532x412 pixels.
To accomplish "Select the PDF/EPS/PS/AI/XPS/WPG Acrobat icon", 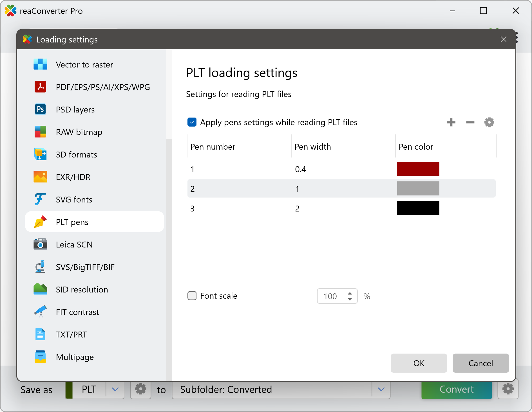I will pyautogui.click(x=40, y=87).
